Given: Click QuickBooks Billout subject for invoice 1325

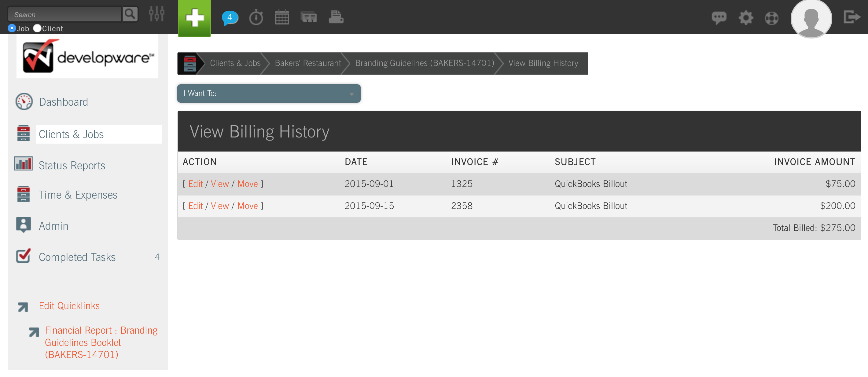Looking at the screenshot, I should [591, 184].
